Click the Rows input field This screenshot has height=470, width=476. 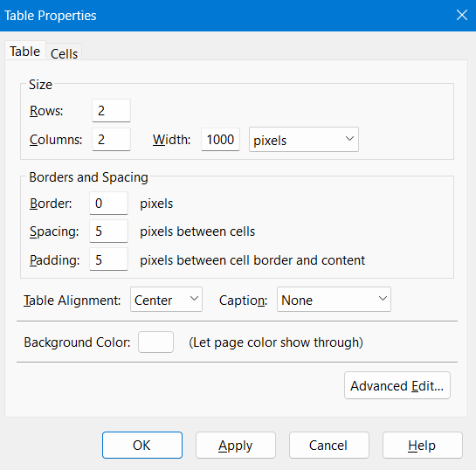(112, 111)
